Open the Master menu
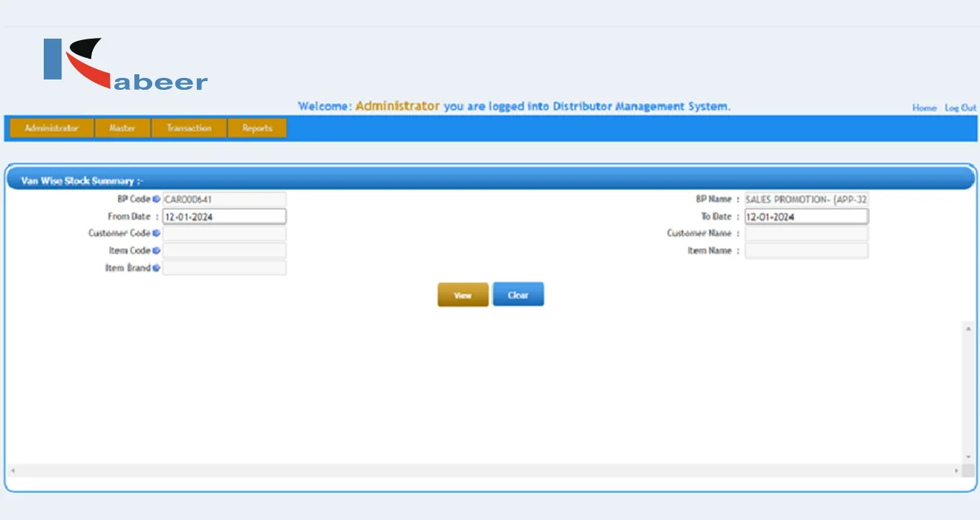 pos(122,128)
